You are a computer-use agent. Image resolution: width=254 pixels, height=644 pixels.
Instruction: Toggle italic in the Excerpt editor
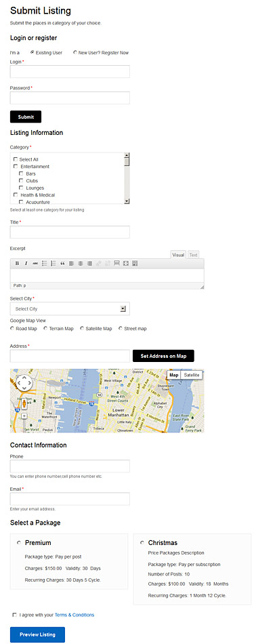pos(26,263)
